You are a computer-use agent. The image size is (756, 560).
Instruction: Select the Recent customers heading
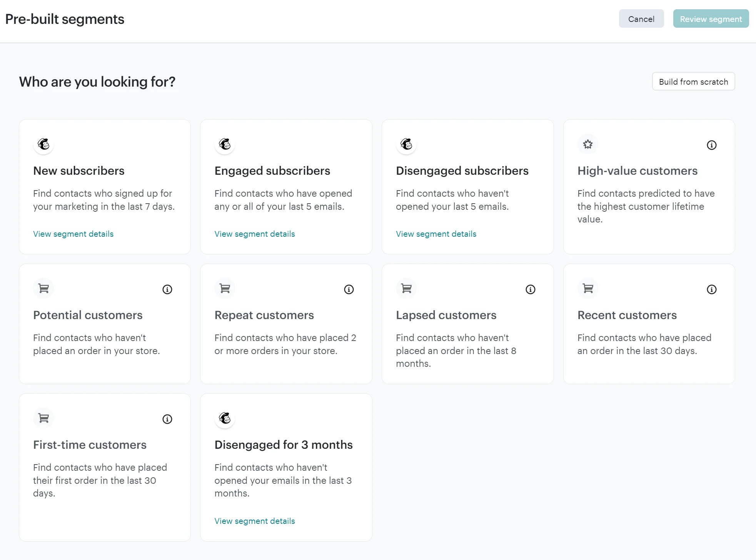coord(627,315)
